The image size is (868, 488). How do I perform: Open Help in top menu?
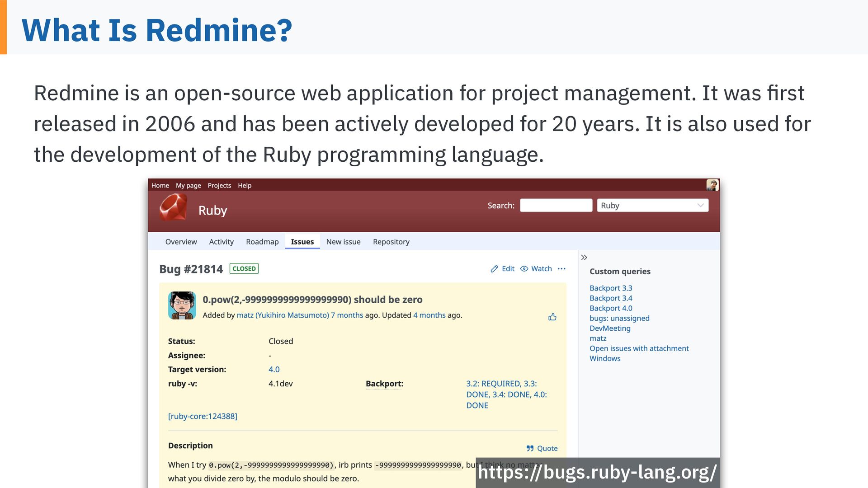tap(245, 185)
